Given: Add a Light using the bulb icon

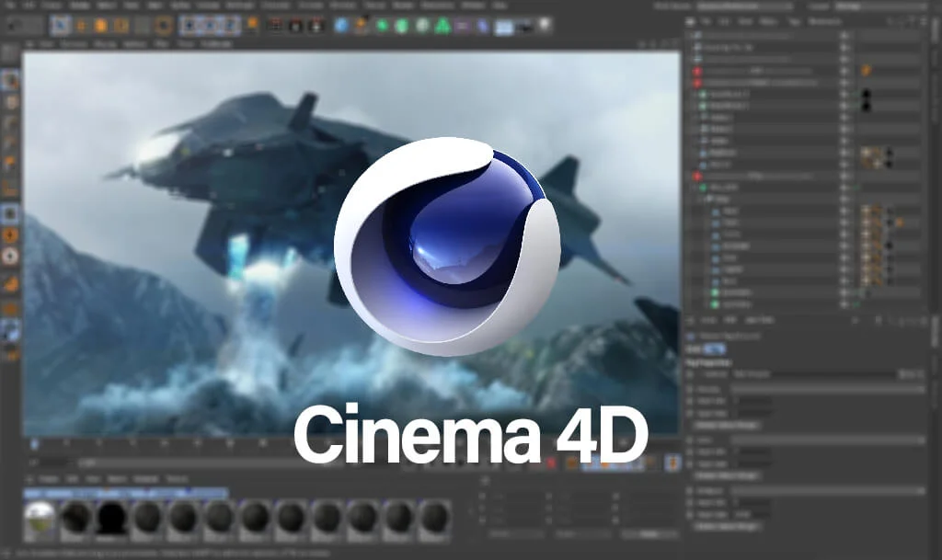Looking at the screenshot, I should tap(545, 25).
